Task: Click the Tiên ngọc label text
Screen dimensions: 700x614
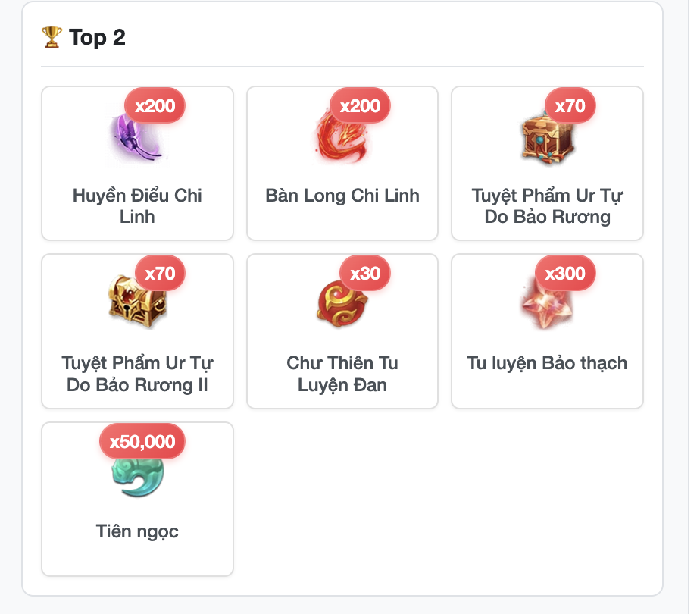Action: point(137,531)
